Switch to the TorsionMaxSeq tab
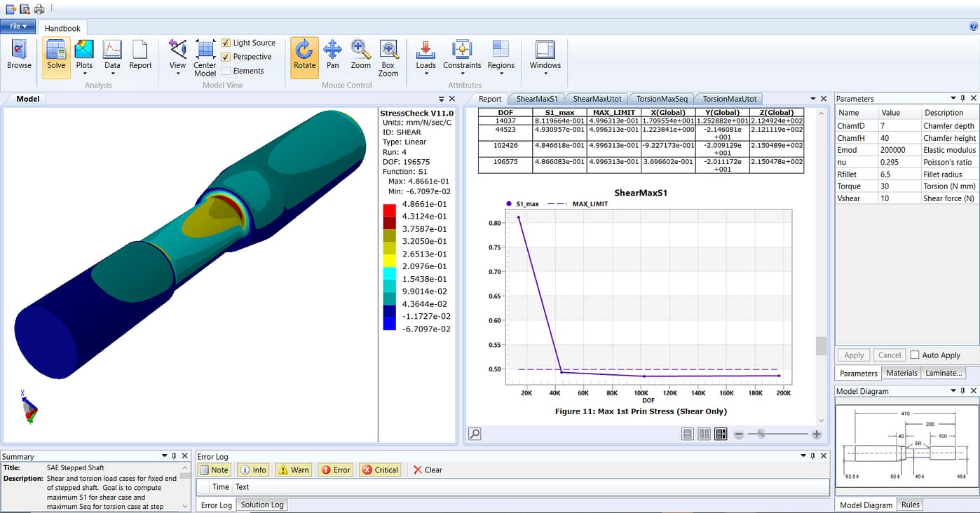The image size is (980, 513). click(662, 99)
